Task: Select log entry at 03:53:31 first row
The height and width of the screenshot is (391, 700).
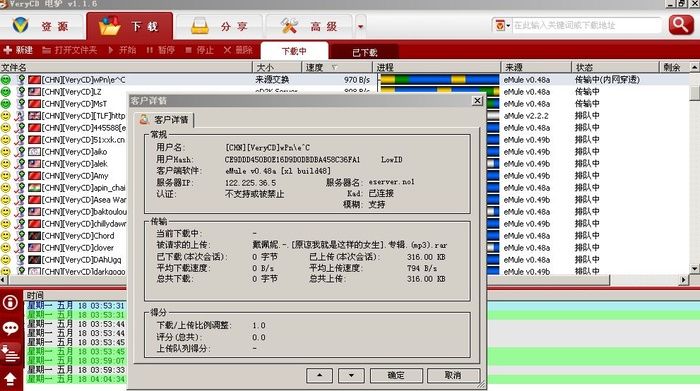Action: pos(76,306)
